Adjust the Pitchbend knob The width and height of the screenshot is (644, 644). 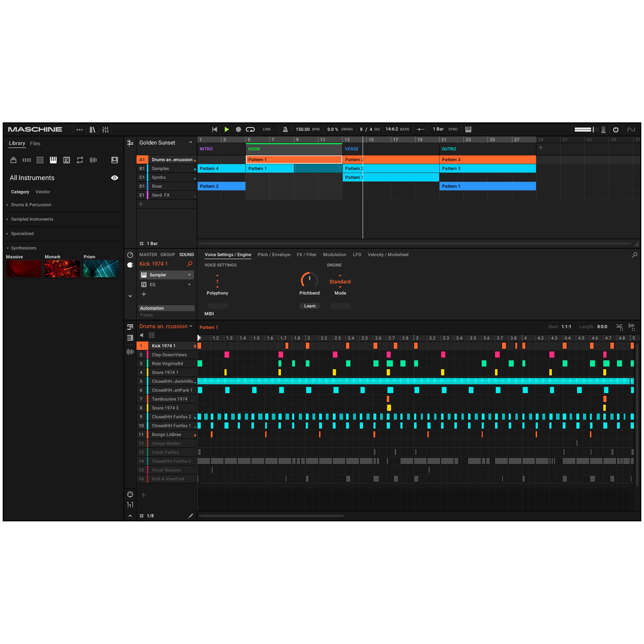(309, 280)
